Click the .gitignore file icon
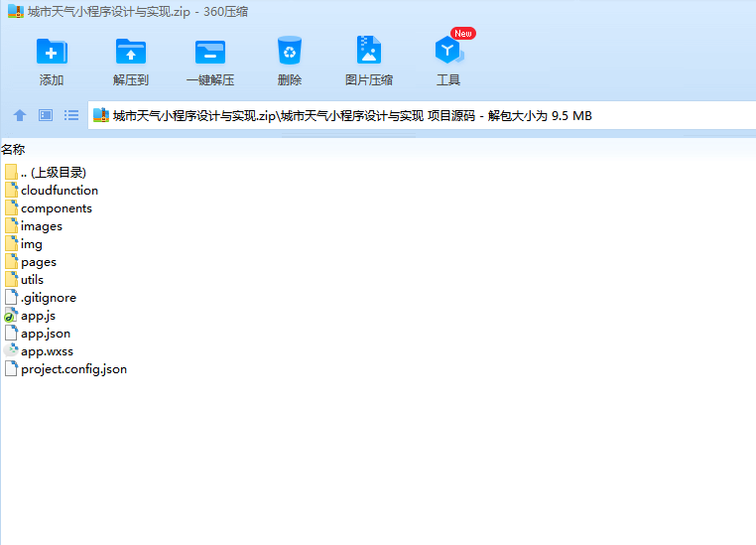Image resolution: width=756 pixels, height=545 pixels. click(11, 297)
